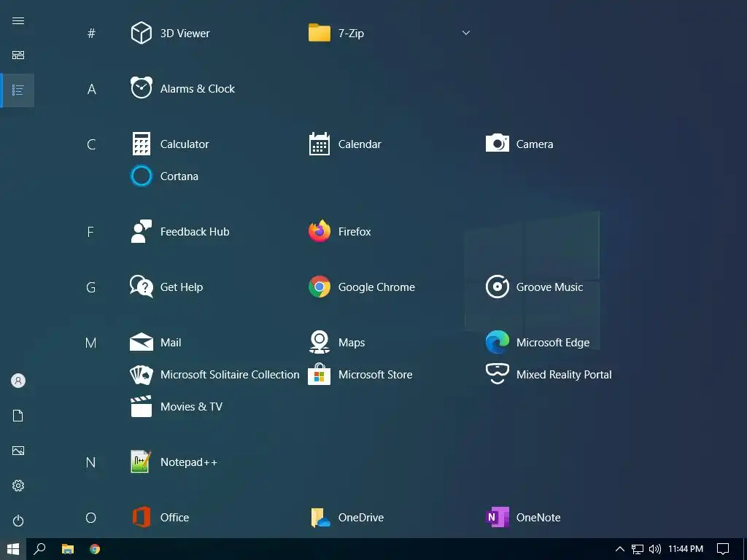The image size is (747, 560).
Task: Click the letter C group header
Action: coord(91,144)
